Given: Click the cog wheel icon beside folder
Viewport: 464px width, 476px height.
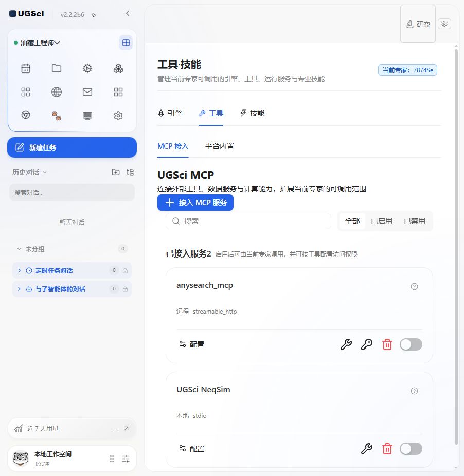Looking at the screenshot, I should [87, 68].
